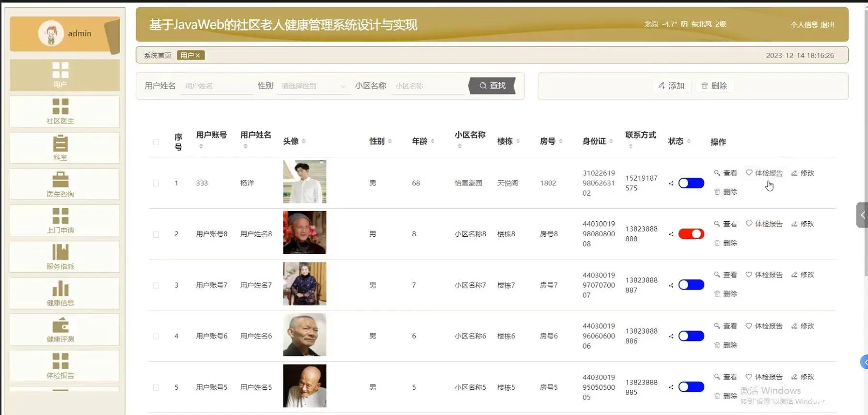Check row checkbox for 用户账号7
This screenshot has height=415, width=868.
[x=156, y=286]
